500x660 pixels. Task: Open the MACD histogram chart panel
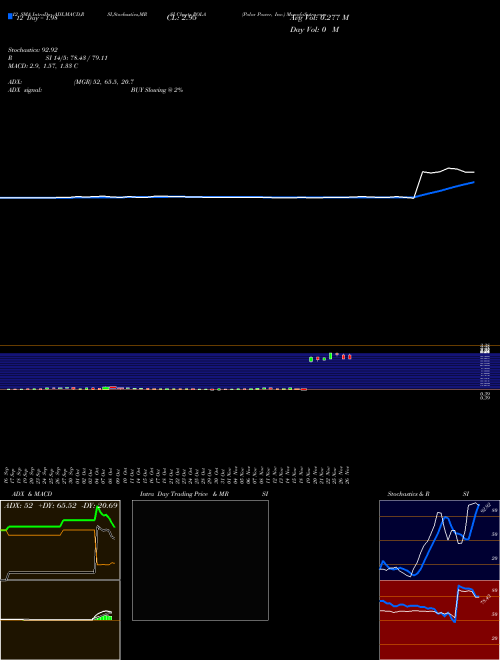click(x=60, y=620)
